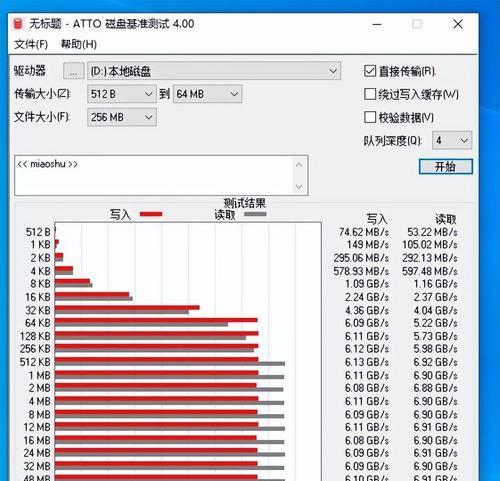Click the ATTO app icon in title bar
Image resolution: width=500 pixels, height=481 pixels.
(17, 24)
